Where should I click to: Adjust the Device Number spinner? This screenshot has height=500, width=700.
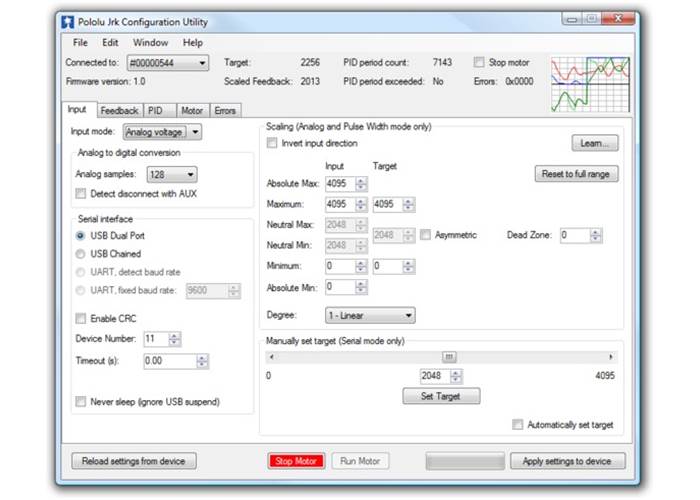(x=177, y=340)
